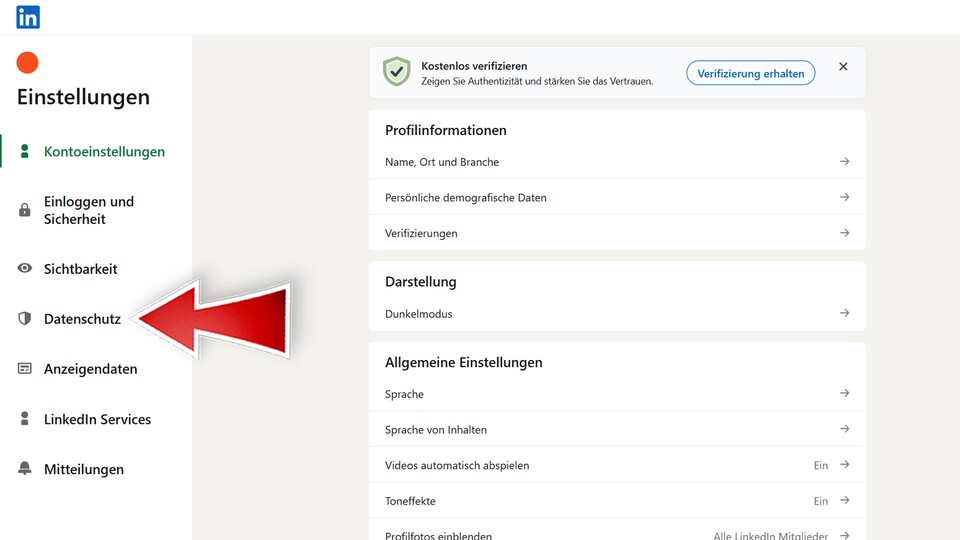The image size is (960, 540).
Task: Expand the Sprache setting arrow
Action: pyautogui.click(x=845, y=394)
